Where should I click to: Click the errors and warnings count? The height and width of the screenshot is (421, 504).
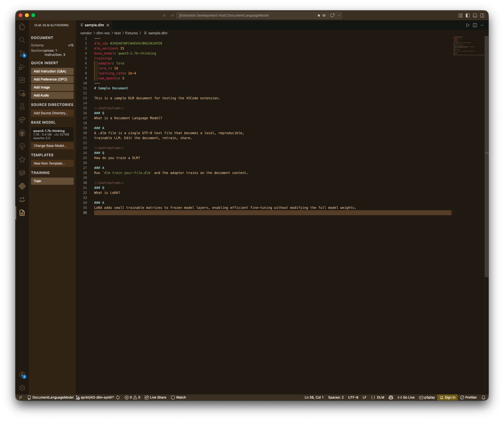click(x=132, y=397)
